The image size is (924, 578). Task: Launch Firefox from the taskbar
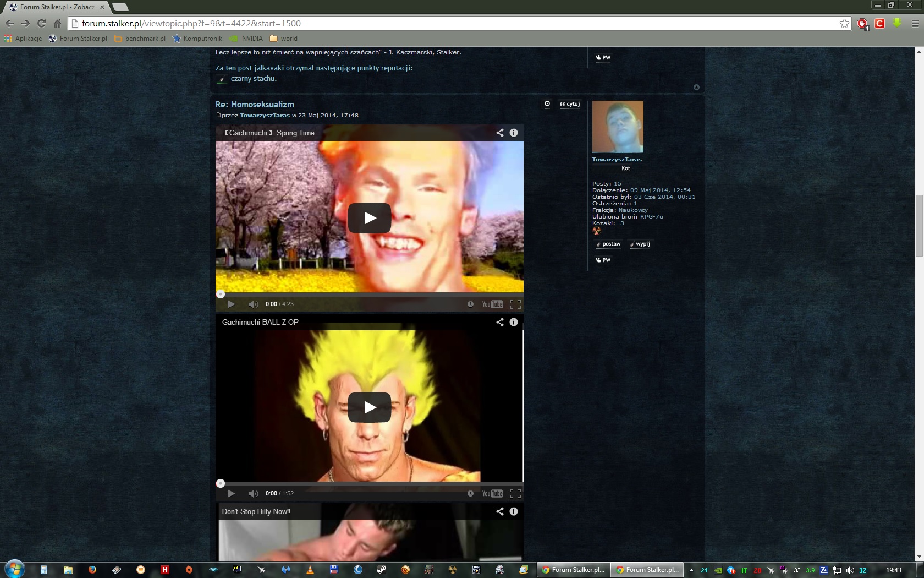[92, 570]
